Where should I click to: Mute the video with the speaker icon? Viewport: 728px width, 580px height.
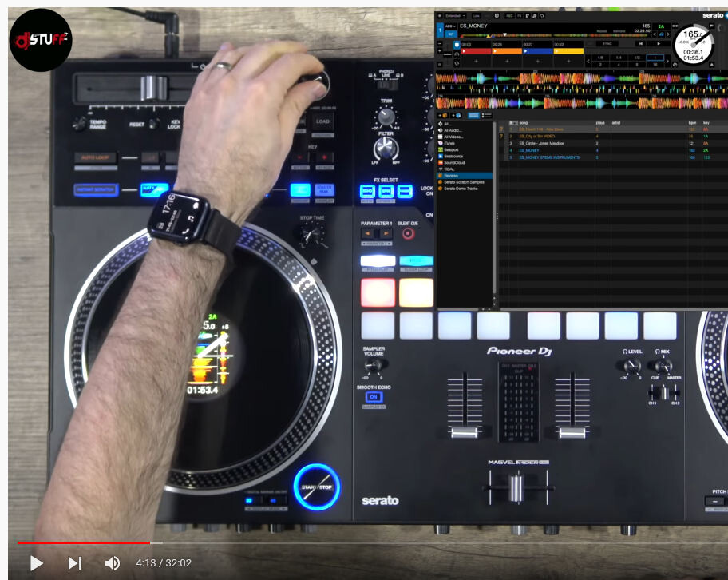click(x=112, y=562)
